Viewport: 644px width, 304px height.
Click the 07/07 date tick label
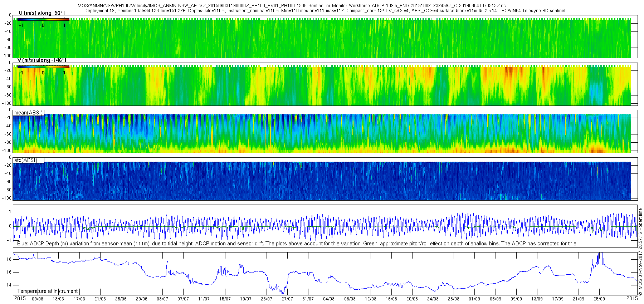(183, 299)
